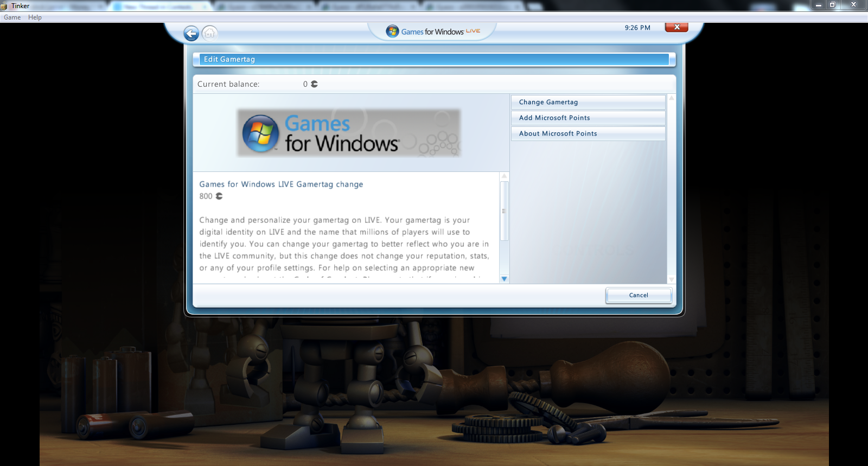Click the points icon next to 800

point(219,196)
